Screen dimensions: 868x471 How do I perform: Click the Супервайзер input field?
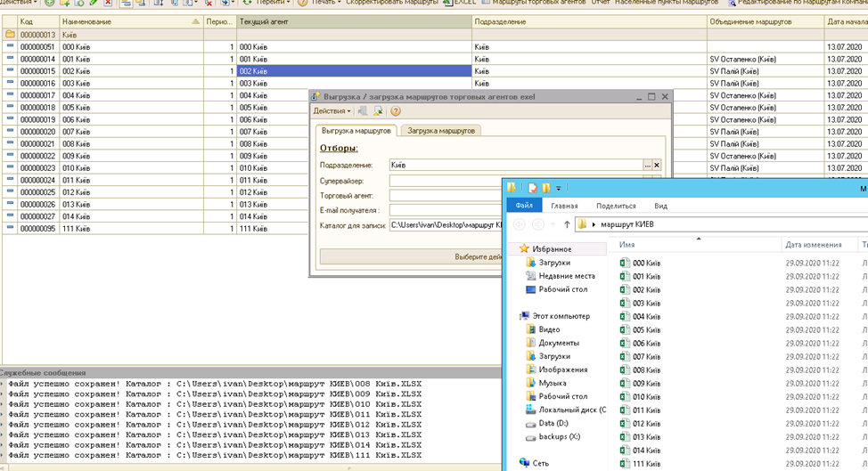click(x=446, y=181)
